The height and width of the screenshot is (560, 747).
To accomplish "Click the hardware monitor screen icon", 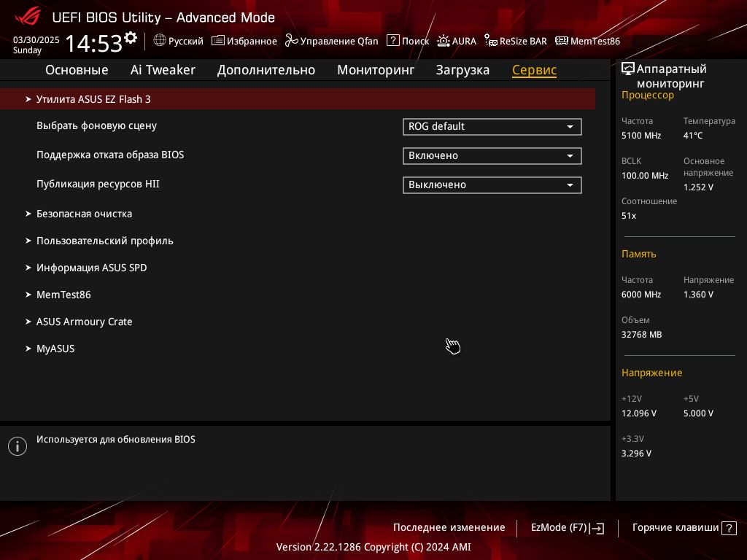I will point(628,69).
